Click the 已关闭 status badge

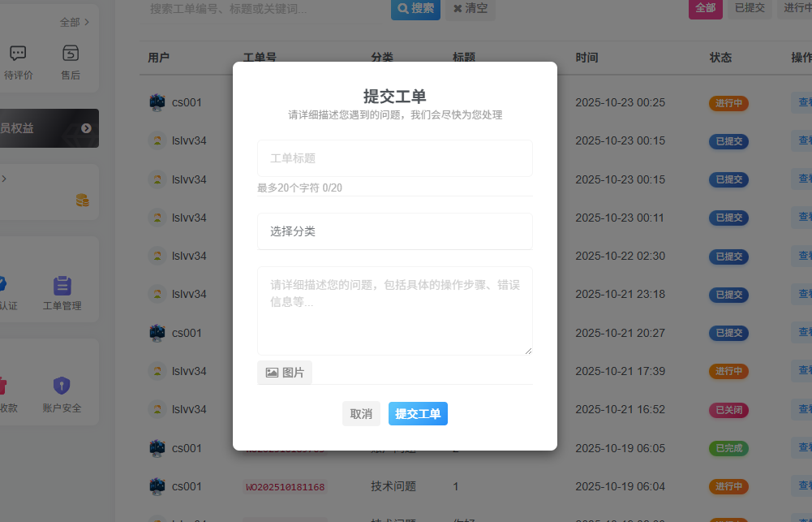(728, 409)
